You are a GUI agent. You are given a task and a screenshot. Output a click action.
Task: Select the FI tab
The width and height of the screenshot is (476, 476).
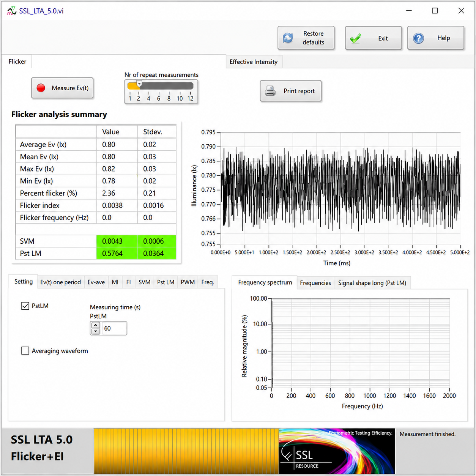pos(129,282)
